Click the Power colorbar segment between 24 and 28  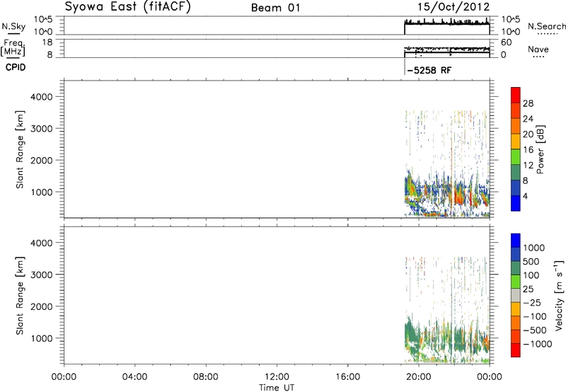[x=516, y=110]
